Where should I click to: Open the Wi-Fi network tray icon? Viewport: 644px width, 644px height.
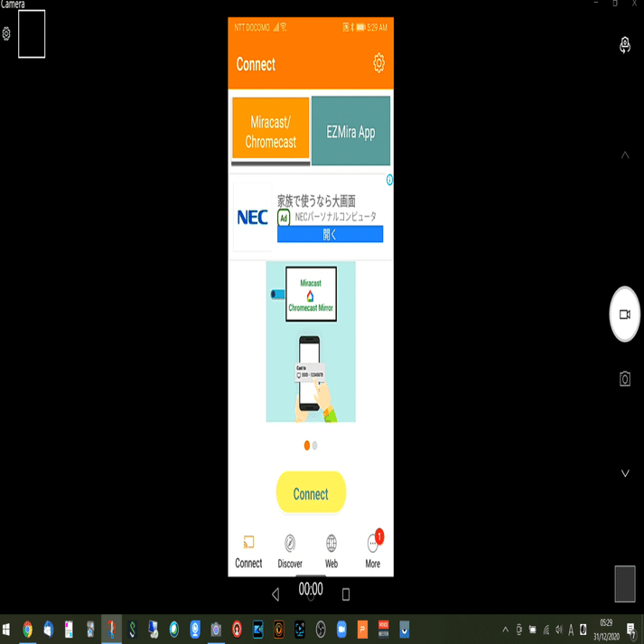tap(546, 630)
